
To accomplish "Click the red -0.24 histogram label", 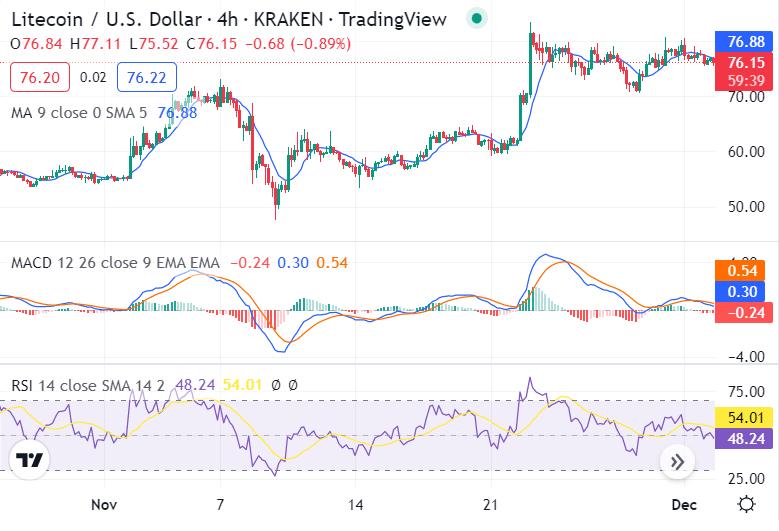I will (746, 311).
